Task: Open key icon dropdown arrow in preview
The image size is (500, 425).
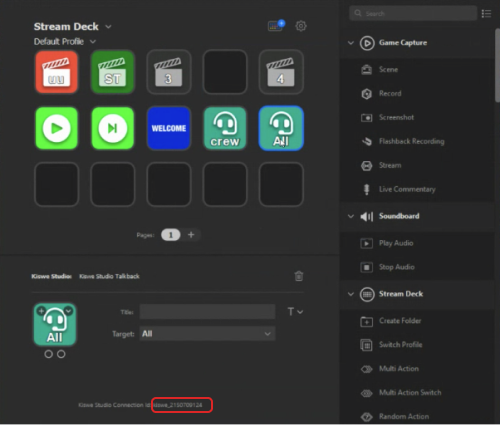Action: click(68, 311)
